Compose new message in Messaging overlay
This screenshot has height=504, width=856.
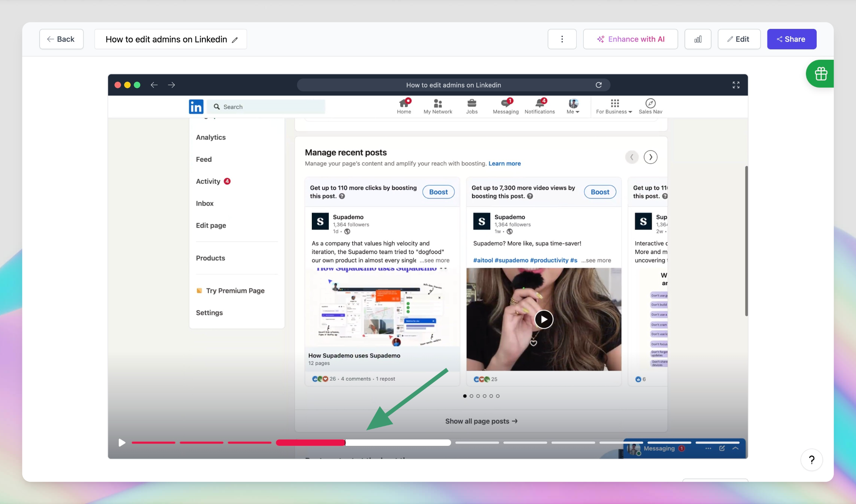click(x=722, y=449)
